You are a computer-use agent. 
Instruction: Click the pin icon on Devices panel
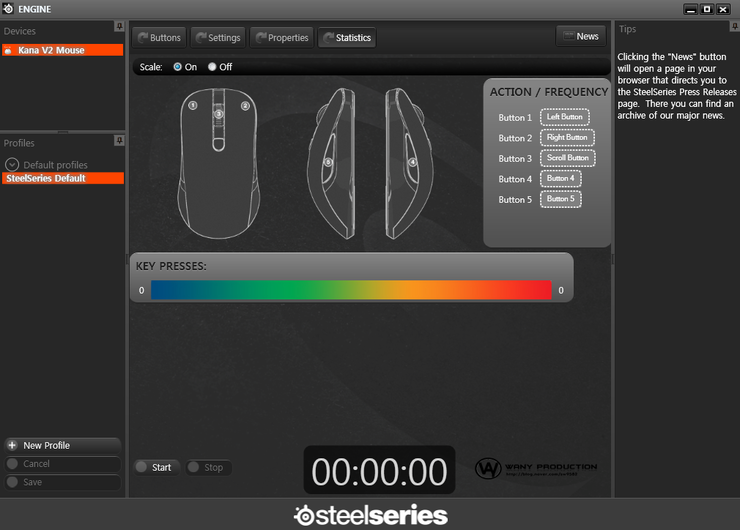coord(119,27)
